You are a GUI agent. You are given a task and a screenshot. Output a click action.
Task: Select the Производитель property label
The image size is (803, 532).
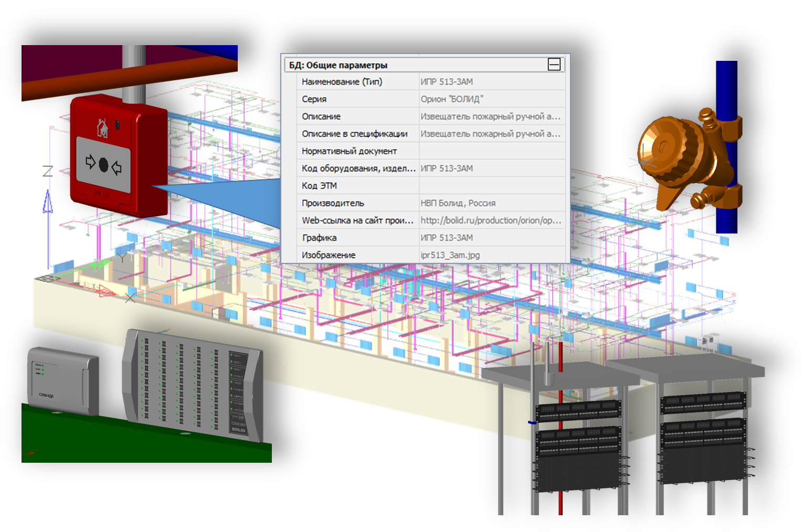pyautogui.click(x=333, y=203)
